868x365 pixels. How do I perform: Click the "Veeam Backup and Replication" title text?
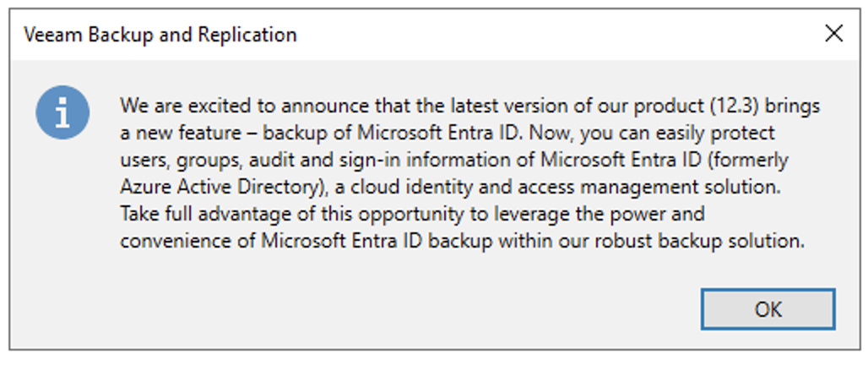160,35
